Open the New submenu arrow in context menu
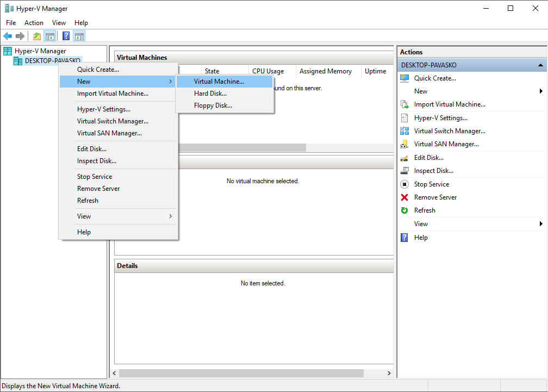548x392 pixels. click(x=171, y=82)
